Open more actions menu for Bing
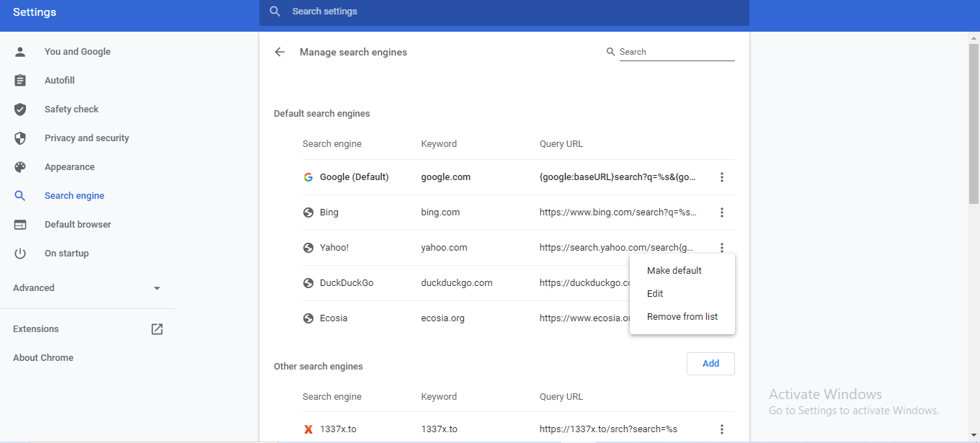Image resolution: width=980 pixels, height=443 pixels. coord(722,212)
